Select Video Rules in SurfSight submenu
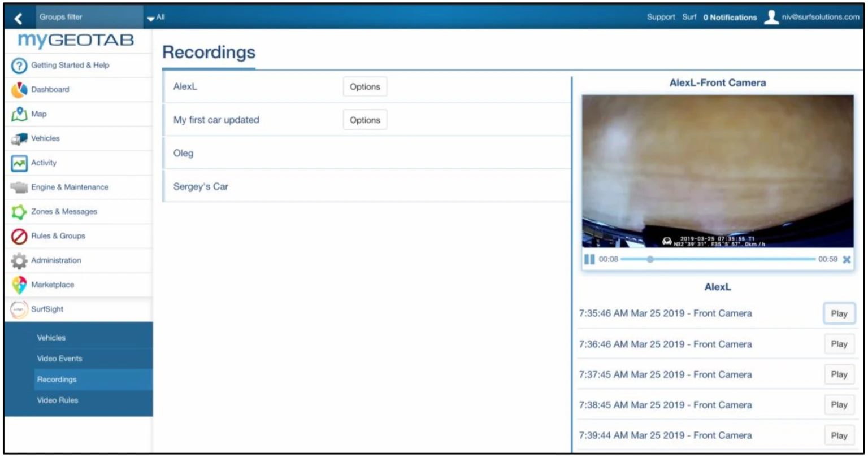Image resolution: width=868 pixels, height=458 pixels. click(x=94, y=400)
